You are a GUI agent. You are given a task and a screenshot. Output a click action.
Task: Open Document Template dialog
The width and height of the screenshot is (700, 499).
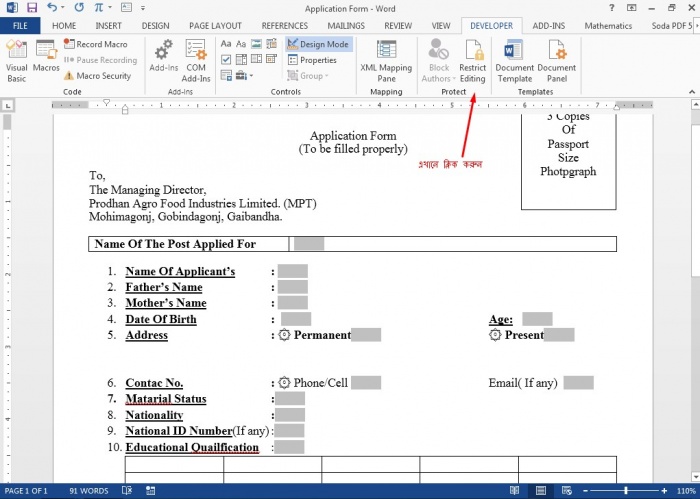click(x=514, y=61)
